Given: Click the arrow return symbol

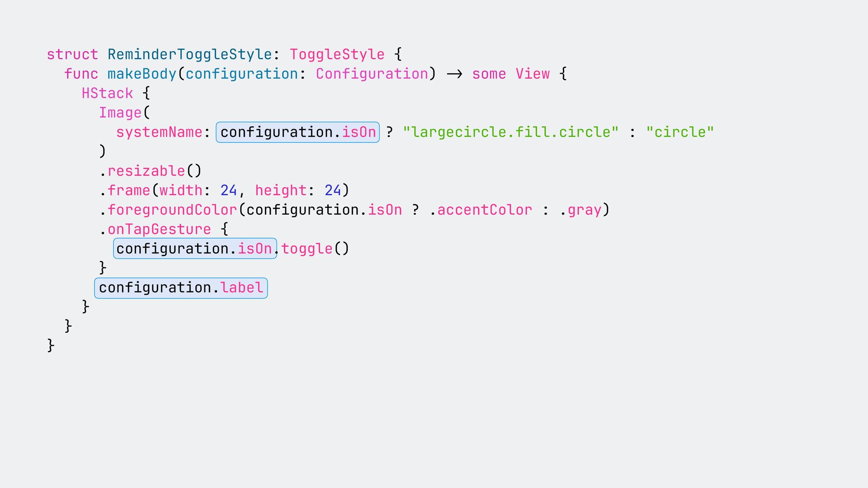Looking at the screenshot, I should point(454,74).
